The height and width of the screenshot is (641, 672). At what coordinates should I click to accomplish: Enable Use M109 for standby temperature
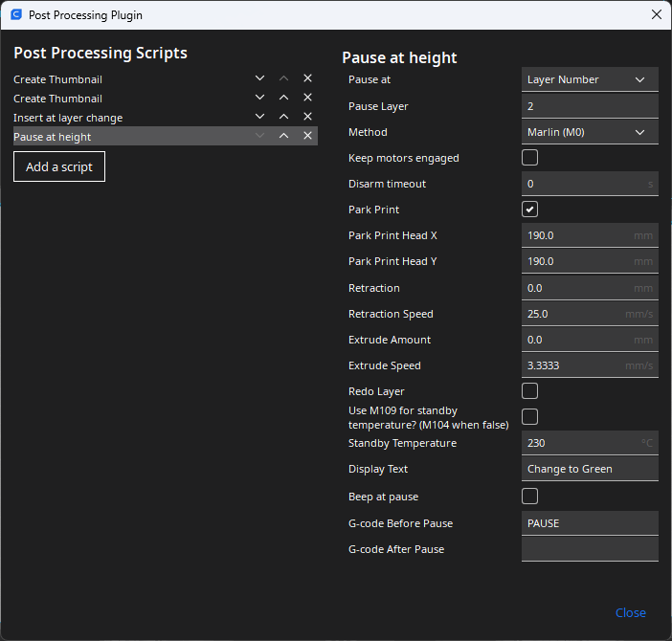529,416
